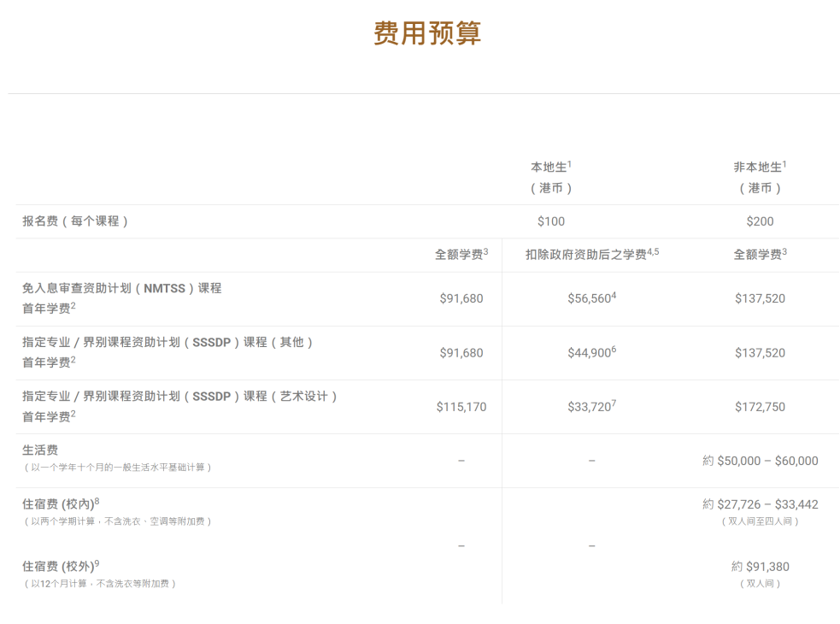Open footnote 8 next to 住宿费 (校内)
840x624 pixels.
(97, 500)
